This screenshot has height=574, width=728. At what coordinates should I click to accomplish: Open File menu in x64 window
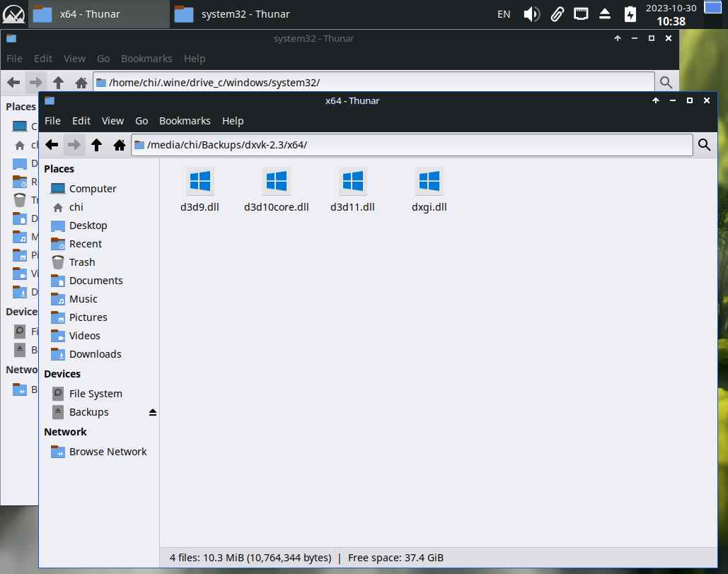[x=52, y=121]
